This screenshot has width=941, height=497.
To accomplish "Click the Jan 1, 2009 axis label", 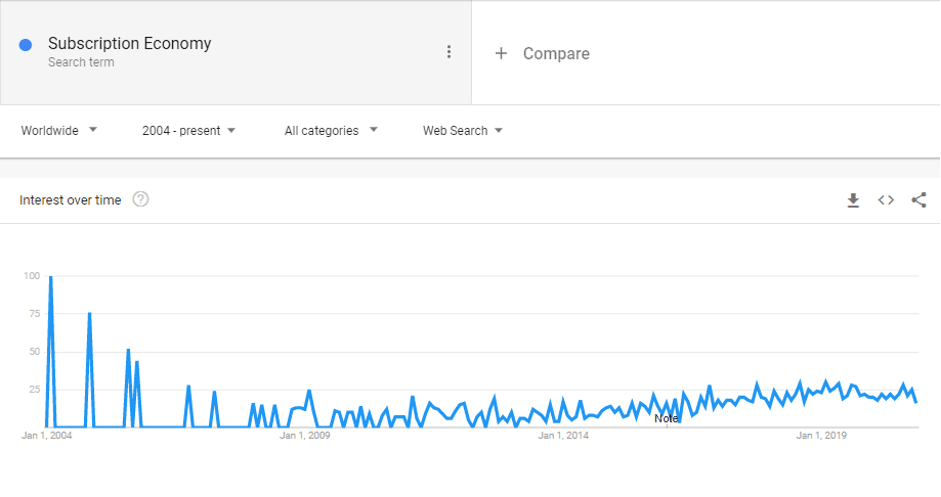I will click(305, 436).
